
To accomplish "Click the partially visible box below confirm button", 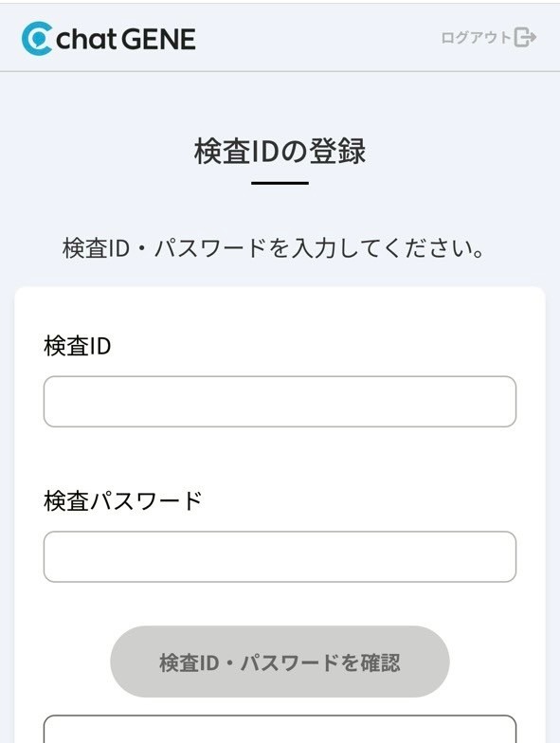I will 280,729.
